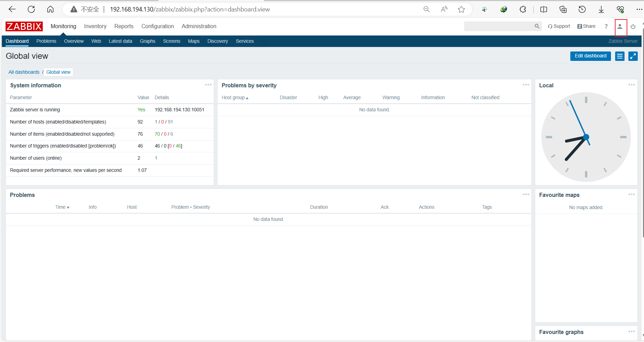Click the Edit dashboard button
The width and height of the screenshot is (644, 342).
click(x=590, y=56)
